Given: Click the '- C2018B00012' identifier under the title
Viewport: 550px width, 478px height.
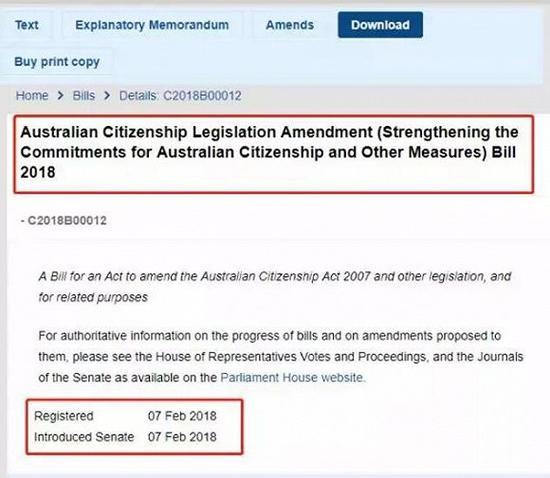Looking at the screenshot, I should coord(63,220).
